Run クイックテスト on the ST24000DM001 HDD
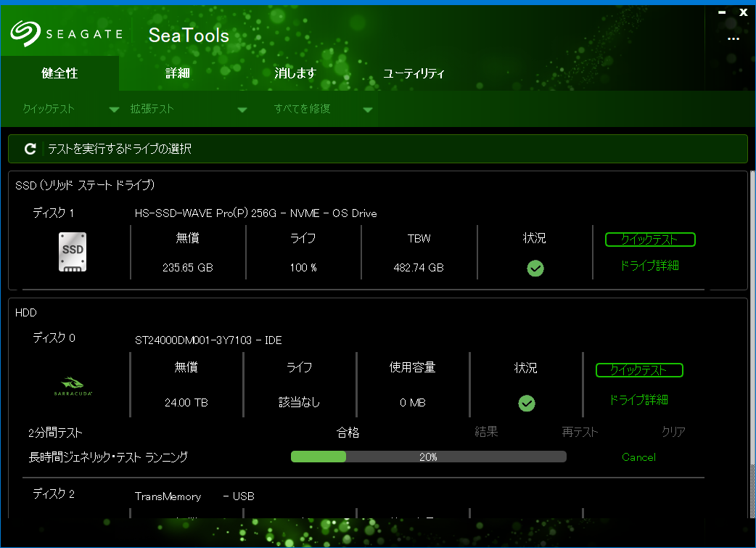 click(638, 370)
